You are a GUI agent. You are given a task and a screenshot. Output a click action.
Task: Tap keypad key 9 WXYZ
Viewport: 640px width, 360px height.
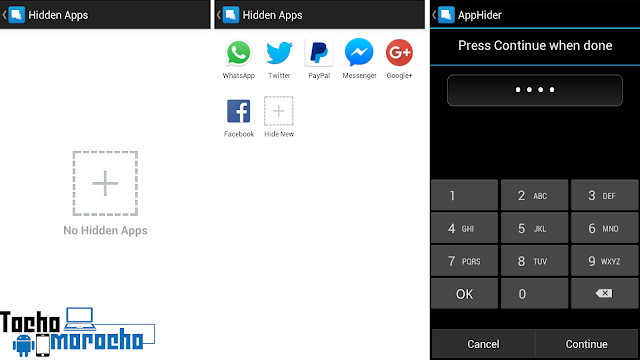pyautogui.click(x=605, y=261)
